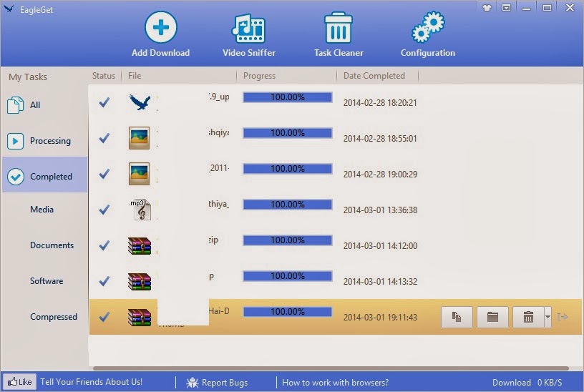The height and width of the screenshot is (392, 584).
Task: Click date 2014-03-01 13:36:38
Action: pos(380,210)
